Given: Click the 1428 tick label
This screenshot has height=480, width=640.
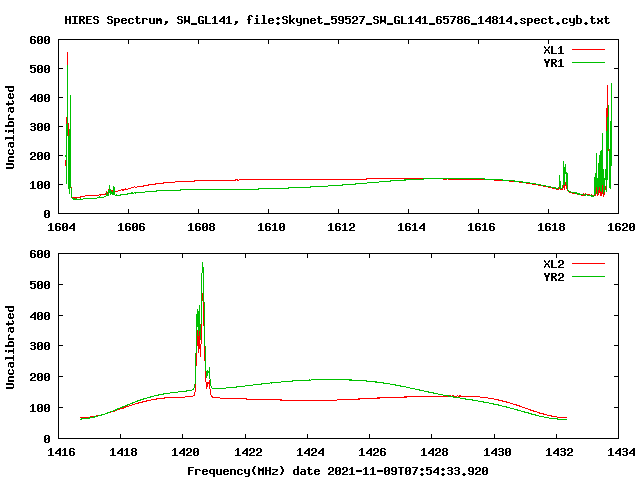Looking at the screenshot, I should point(434,452).
